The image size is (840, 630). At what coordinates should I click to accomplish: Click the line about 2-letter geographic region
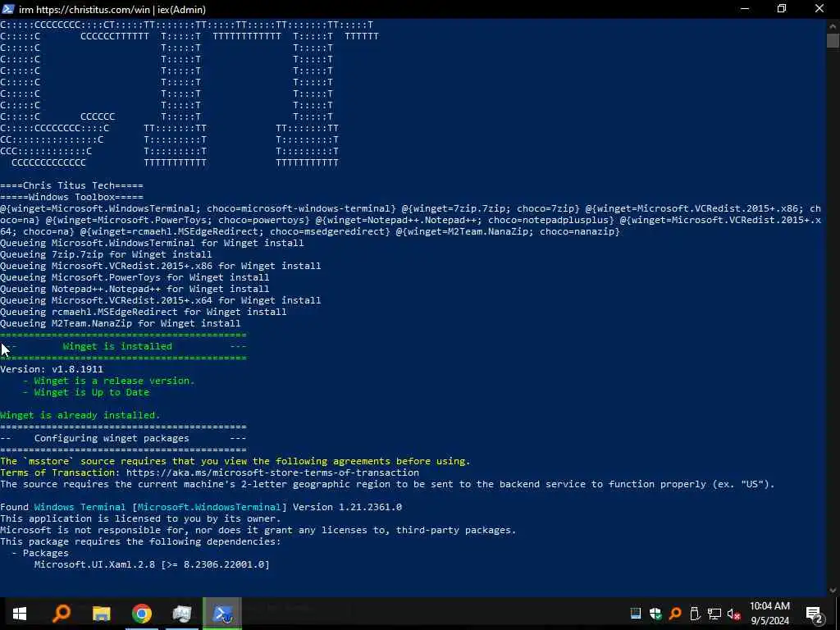(387, 484)
